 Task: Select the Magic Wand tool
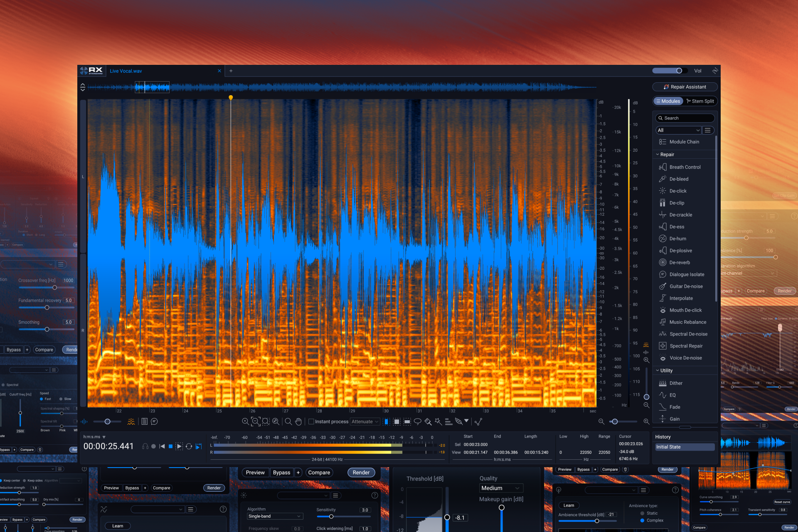[x=438, y=421]
